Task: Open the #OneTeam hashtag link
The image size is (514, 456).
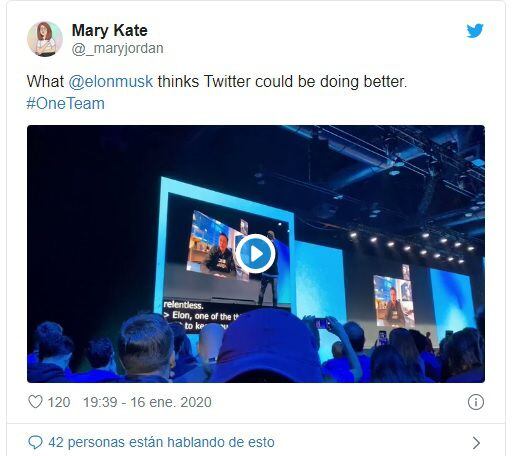Action: (x=66, y=103)
